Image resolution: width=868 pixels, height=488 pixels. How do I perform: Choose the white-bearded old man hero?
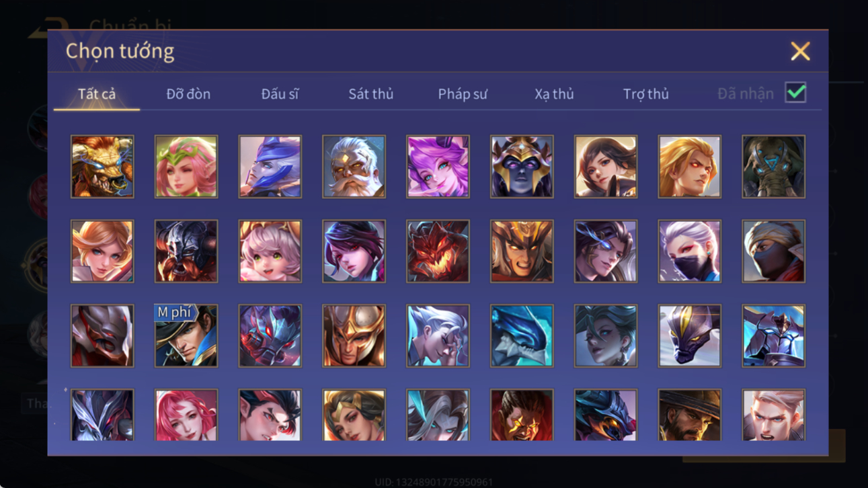coord(354,167)
